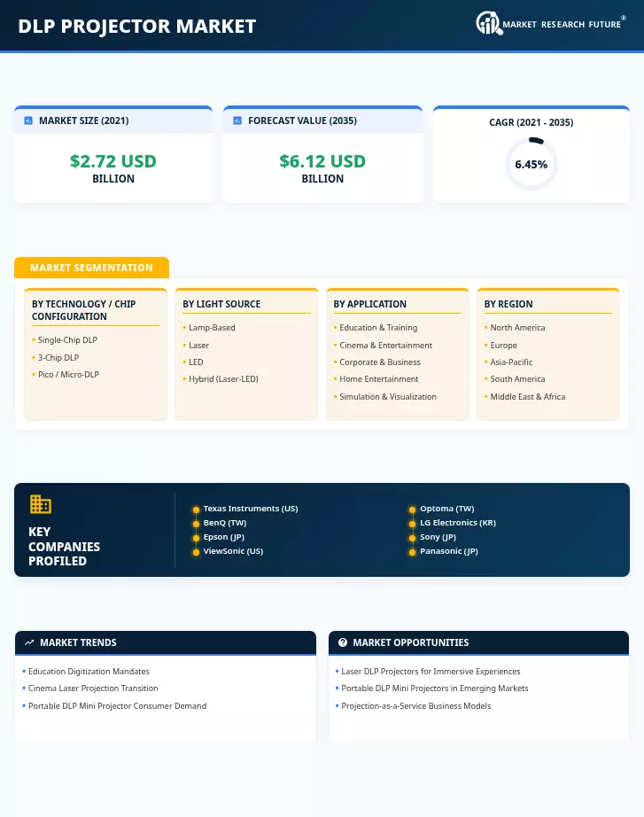Select the standalone LED light source item
The height and width of the screenshot is (817, 644).
coord(196,362)
